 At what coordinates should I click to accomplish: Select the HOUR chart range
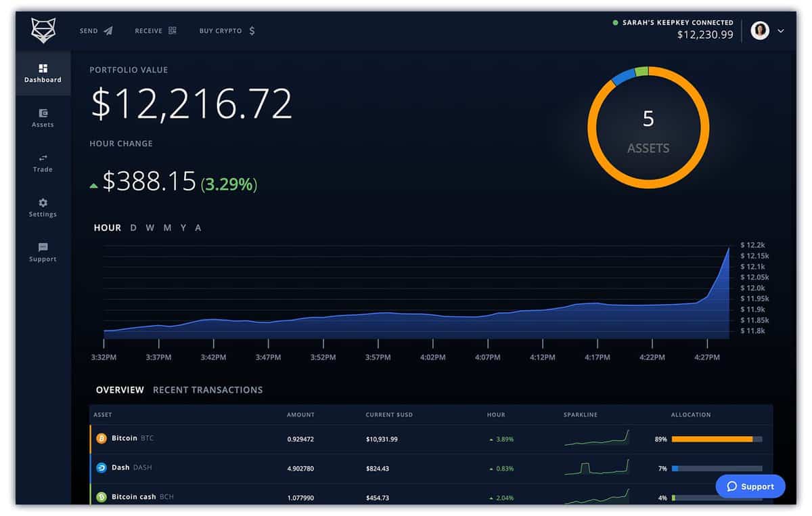[x=107, y=228]
